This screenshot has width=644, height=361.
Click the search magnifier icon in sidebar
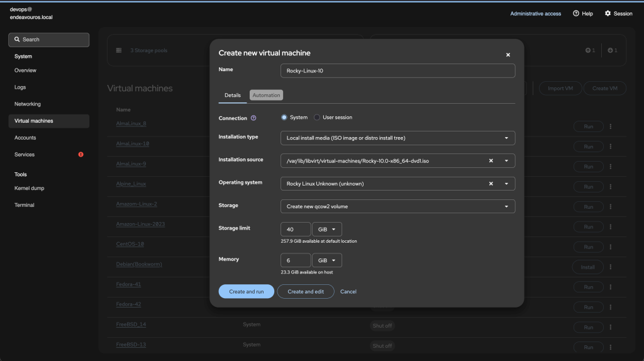[x=17, y=40]
